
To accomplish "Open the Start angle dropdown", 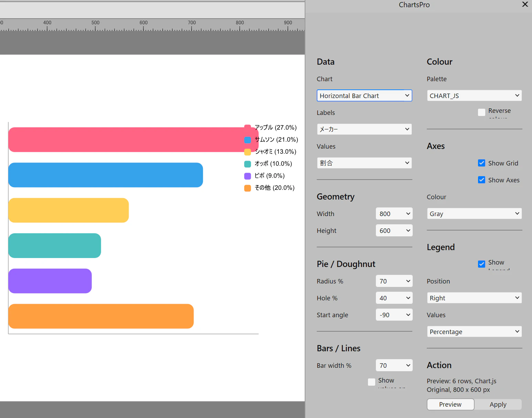I will pos(394,315).
